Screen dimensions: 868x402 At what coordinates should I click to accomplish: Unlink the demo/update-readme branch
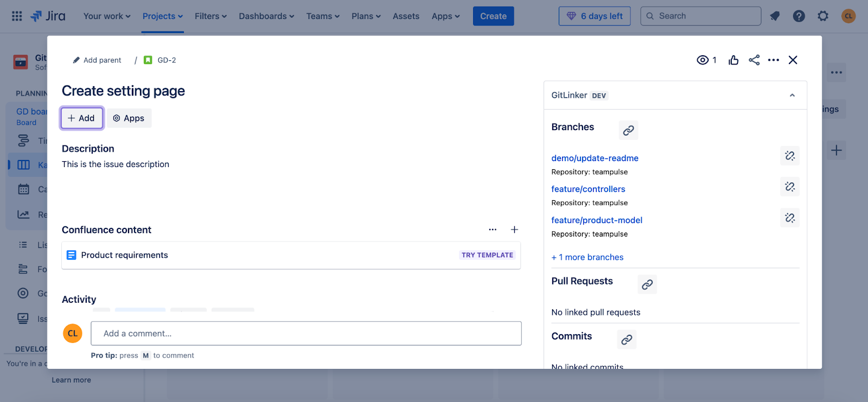[789, 156]
